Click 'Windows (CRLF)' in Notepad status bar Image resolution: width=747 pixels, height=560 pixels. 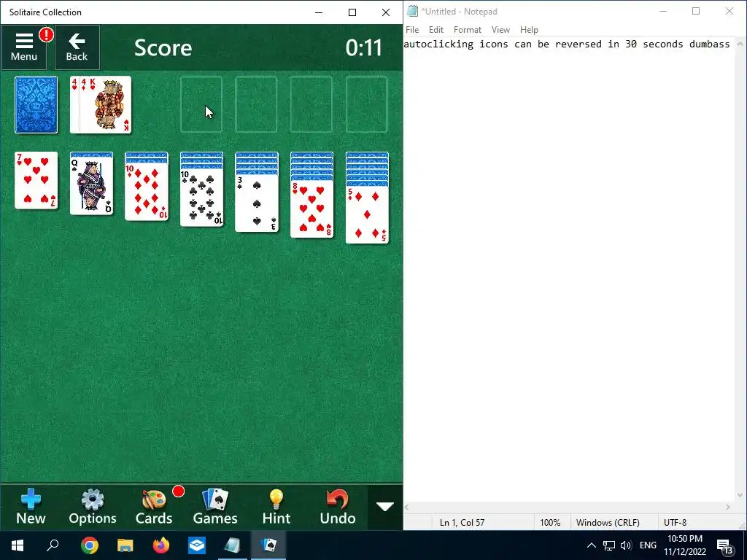608,522
